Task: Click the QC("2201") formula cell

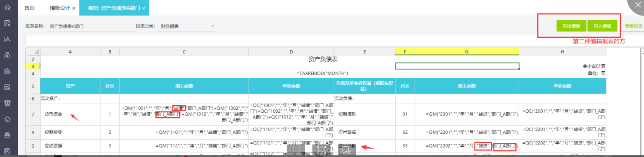Action: click(562, 132)
